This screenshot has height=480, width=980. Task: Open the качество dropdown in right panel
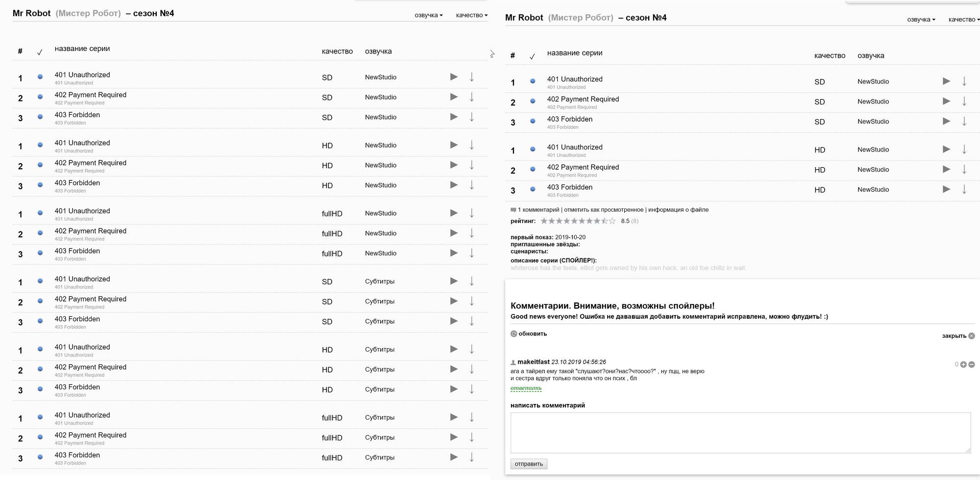[964, 20]
